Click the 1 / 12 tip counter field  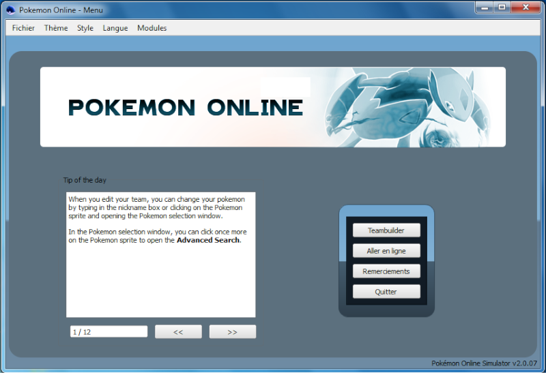coord(109,332)
